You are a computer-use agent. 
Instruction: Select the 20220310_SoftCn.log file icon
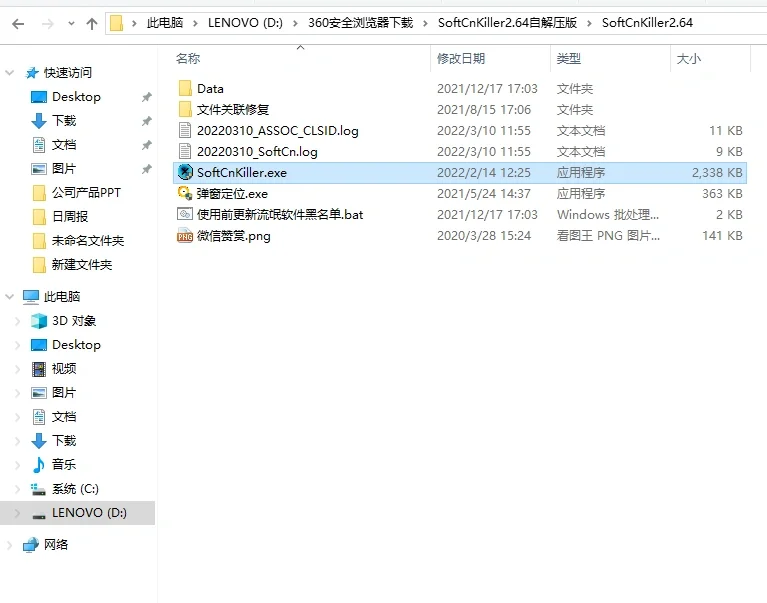[185, 152]
